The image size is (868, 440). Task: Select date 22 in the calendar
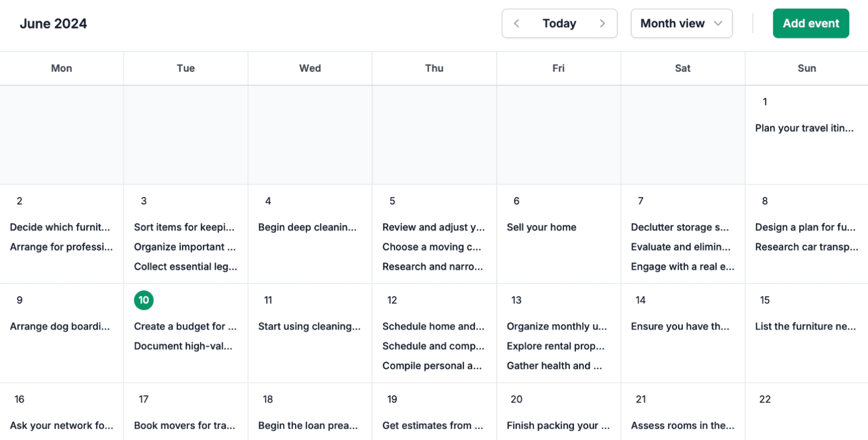click(x=765, y=399)
